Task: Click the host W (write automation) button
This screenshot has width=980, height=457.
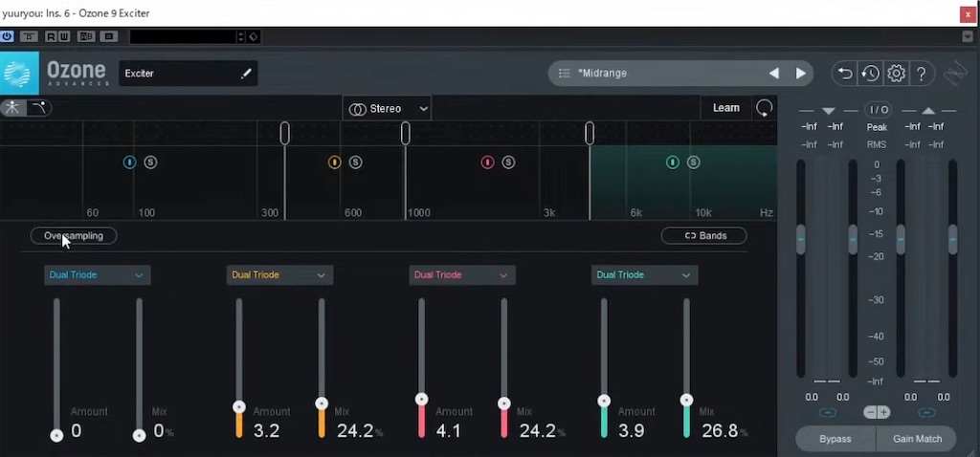Action: (x=64, y=36)
